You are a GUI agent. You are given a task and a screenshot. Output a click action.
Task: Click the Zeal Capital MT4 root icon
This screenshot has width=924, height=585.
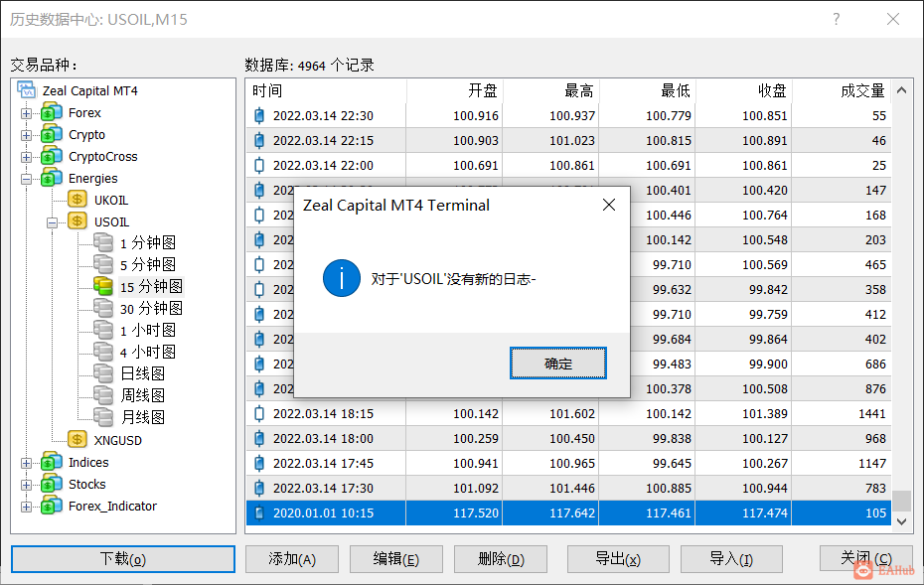click(27, 90)
